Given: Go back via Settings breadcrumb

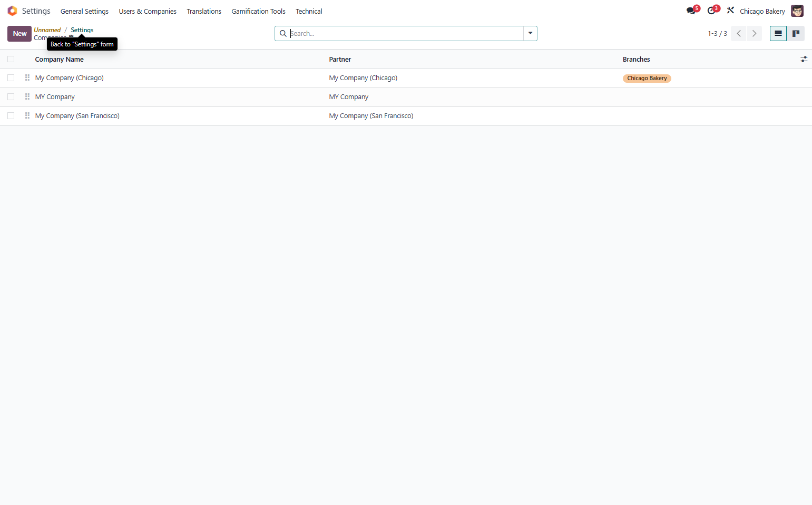Looking at the screenshot, I should tap(82, 30).
